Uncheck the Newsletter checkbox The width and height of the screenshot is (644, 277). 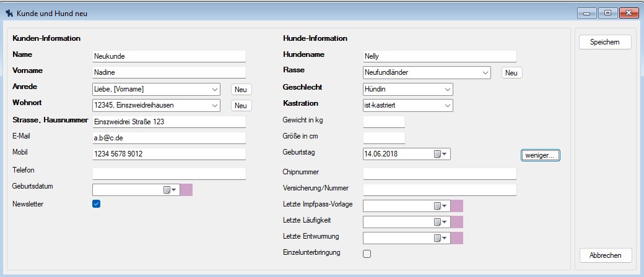97,204
